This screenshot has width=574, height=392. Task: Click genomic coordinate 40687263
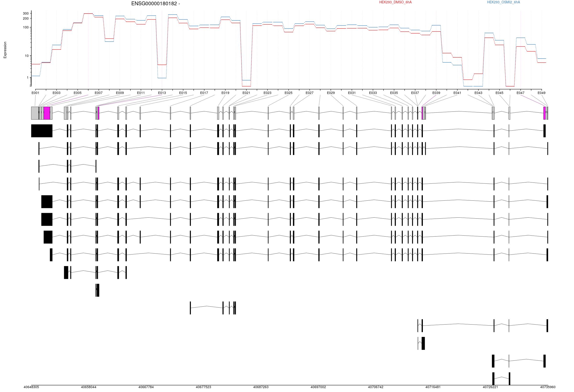pos(261,387)
